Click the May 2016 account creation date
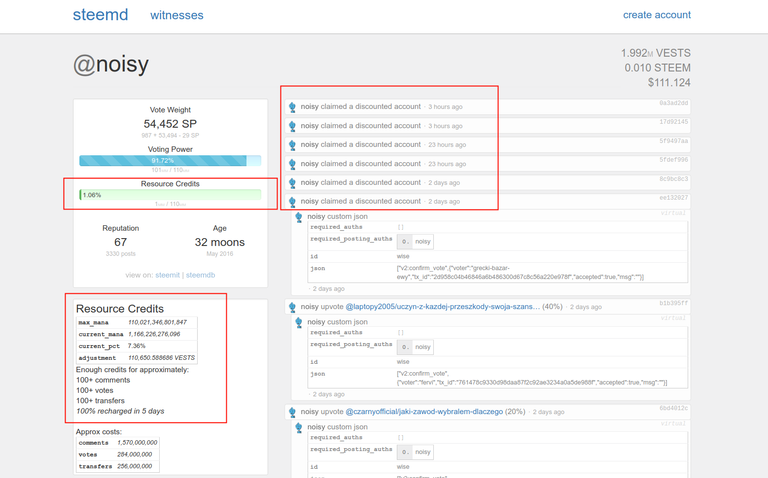This screenshot has height=478, width=768. pos(219,254)
